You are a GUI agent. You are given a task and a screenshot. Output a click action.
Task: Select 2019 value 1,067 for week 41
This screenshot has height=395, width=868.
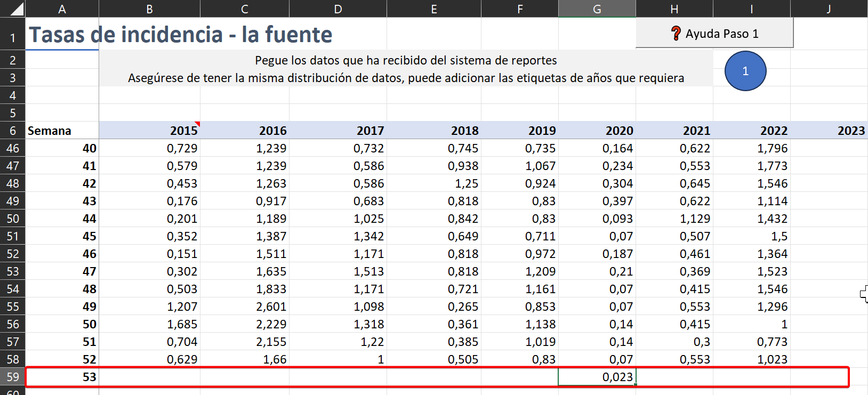point(520,166)
